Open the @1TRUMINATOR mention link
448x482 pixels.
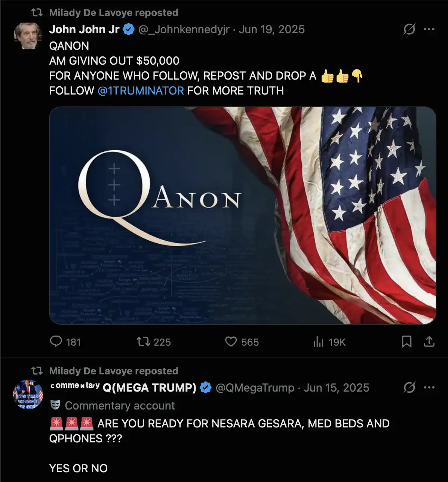(141, 90)
